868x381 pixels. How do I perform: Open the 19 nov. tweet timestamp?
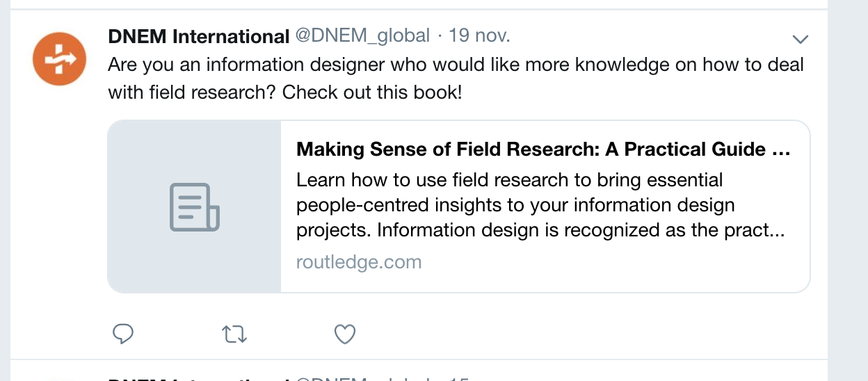pyautogui.click(x=480, y=35)
